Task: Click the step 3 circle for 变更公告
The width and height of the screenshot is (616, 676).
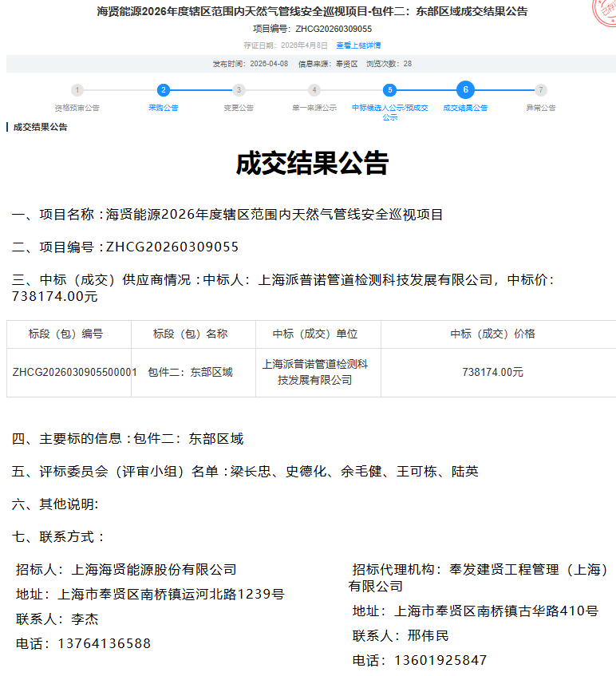Action: tap(239, 90)
